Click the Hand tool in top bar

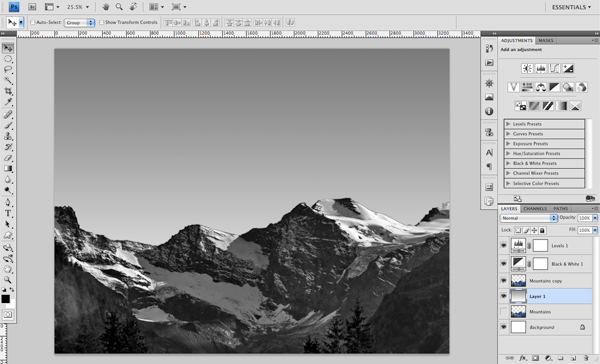click(x=106, y=7)
